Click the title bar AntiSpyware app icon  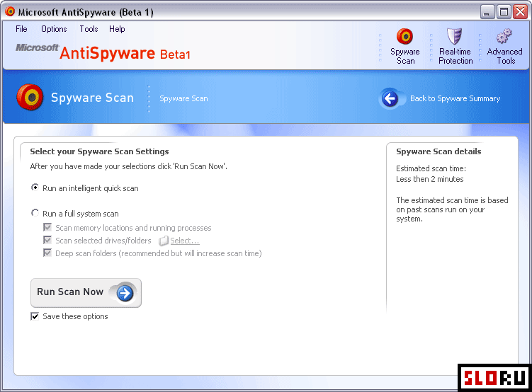[x=10, y=11]
